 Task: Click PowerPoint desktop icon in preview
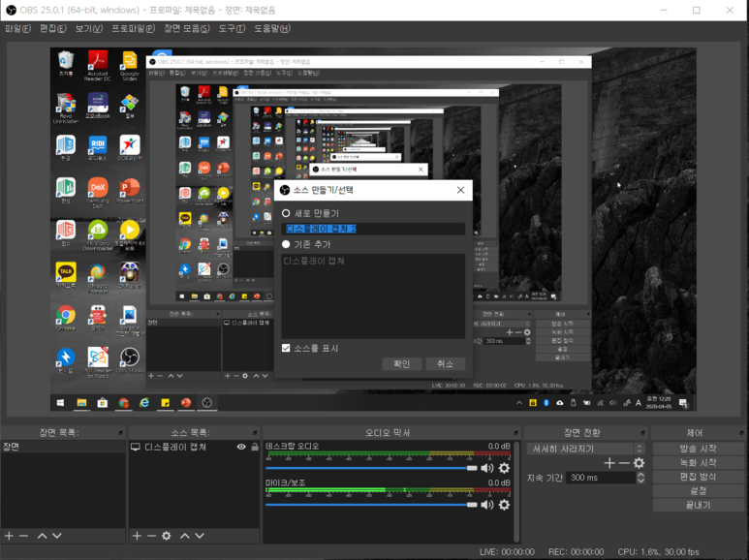pyautogui.click(x=130, y=191)
